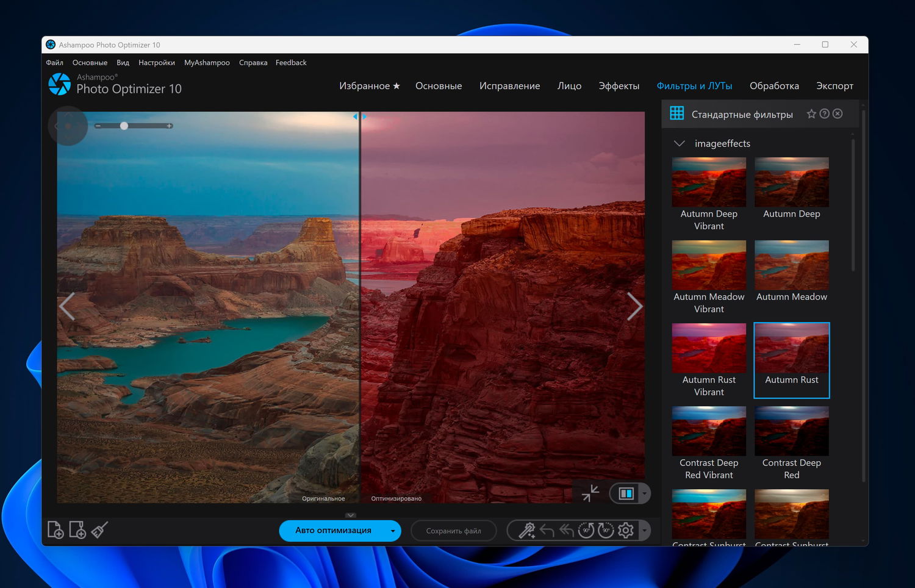Open the Feedback menu

pyautogui.click(x=291, y=63)
